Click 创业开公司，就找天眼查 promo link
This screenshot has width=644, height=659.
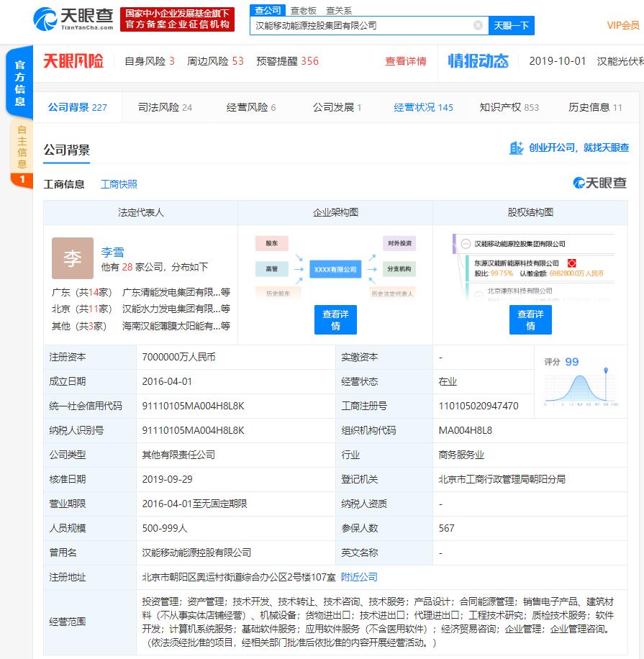(x=579, y=147)
